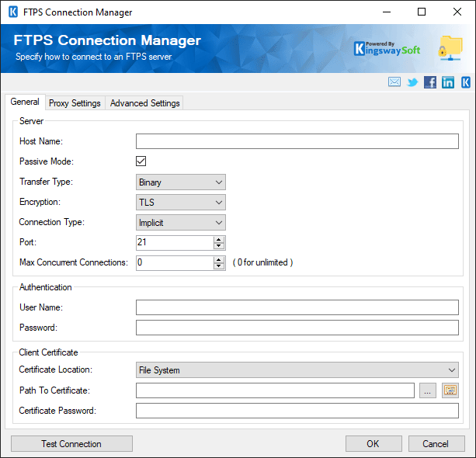Open the LinkedIn icon link

click(x=448, y=82)
